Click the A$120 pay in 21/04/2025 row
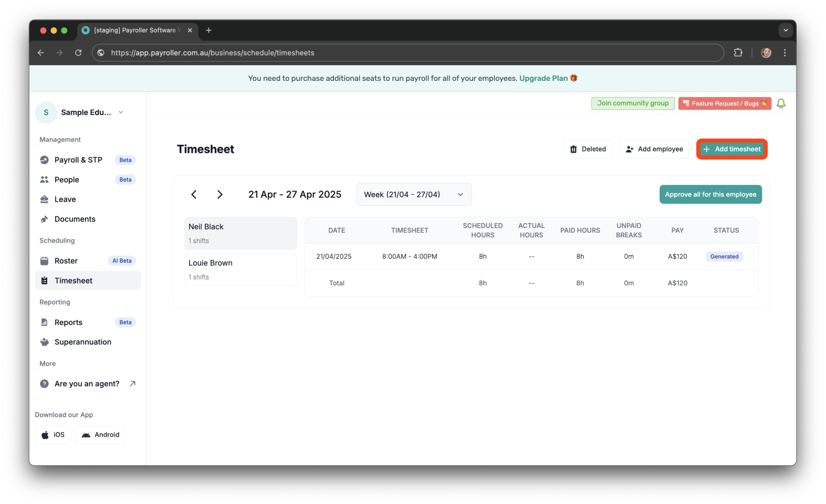Viewport: 826px width, 504px height. (x=677, y=257)
